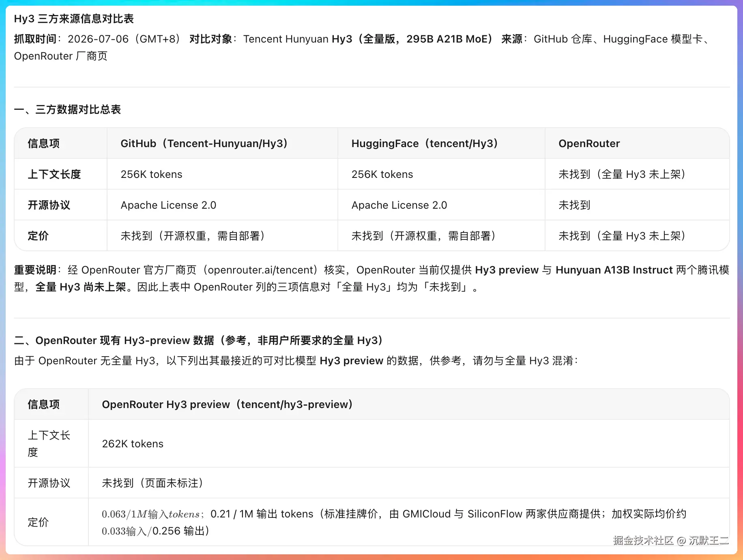The image size is (743, 560).
Task: Click the bold label "重要说明"
Action: pyautogui.click(x=35, y=270)
